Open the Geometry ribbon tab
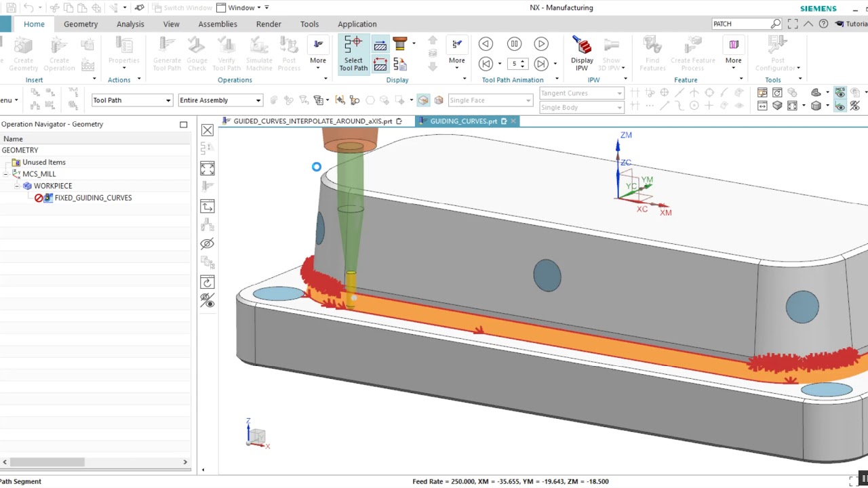The image size is (868, 488). point(81,24)
